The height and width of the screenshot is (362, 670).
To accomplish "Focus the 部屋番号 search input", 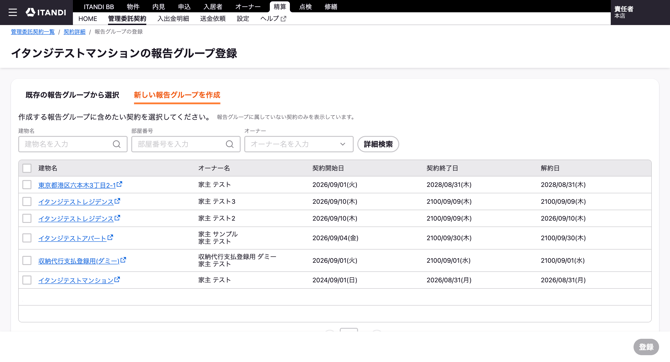I will 186,144.
